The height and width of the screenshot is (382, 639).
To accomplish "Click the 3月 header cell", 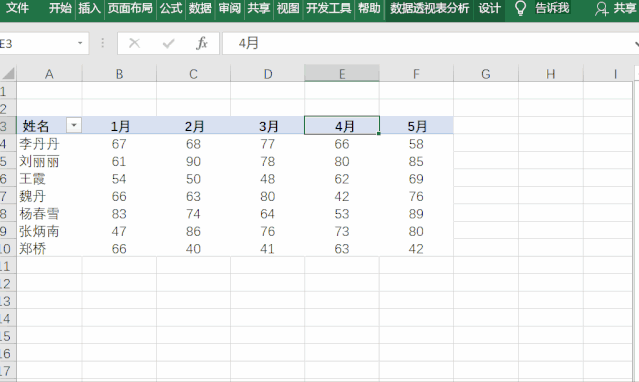I will click(267, 126).
